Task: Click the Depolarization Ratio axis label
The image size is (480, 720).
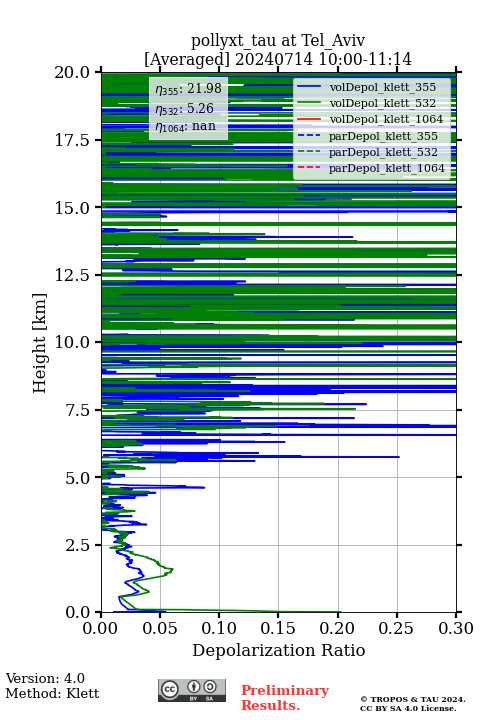Action: click(279, 650)
